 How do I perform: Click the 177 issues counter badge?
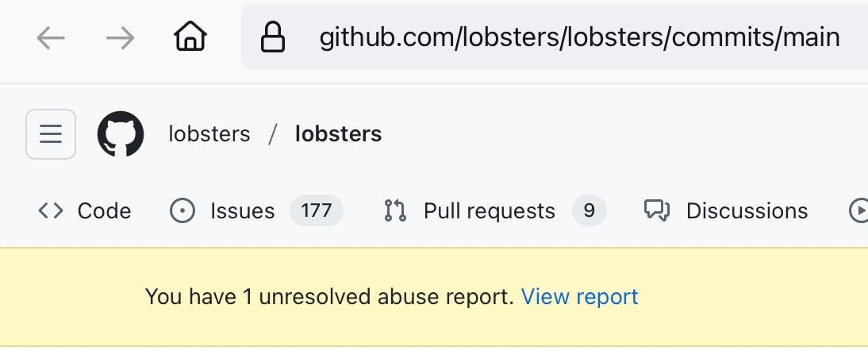[x=317, y=211]
